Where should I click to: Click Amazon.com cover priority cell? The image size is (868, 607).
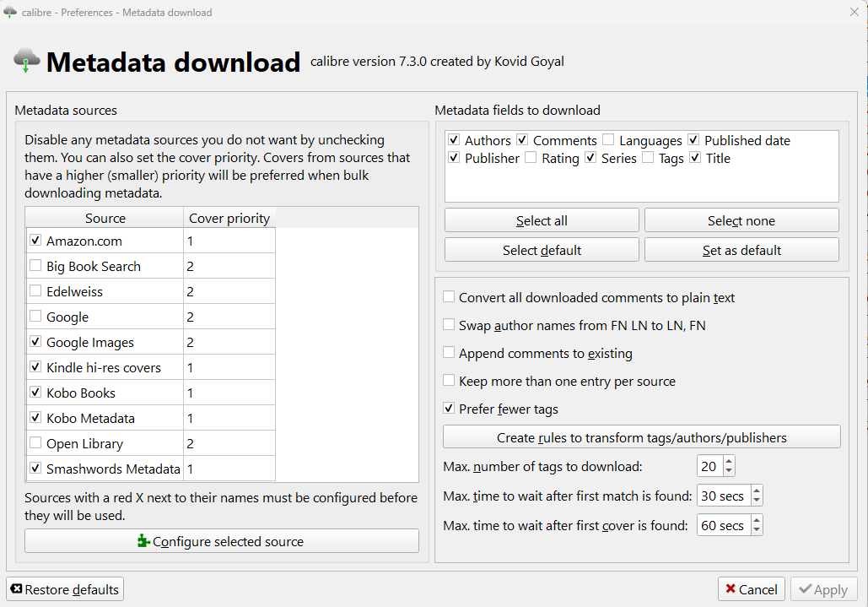(x=229, y=241)
